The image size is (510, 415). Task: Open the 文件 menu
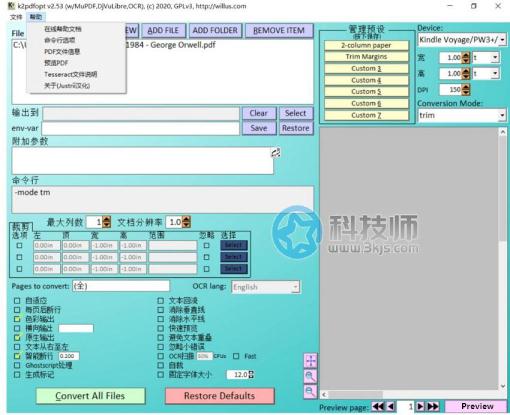(x=16, y=17)
